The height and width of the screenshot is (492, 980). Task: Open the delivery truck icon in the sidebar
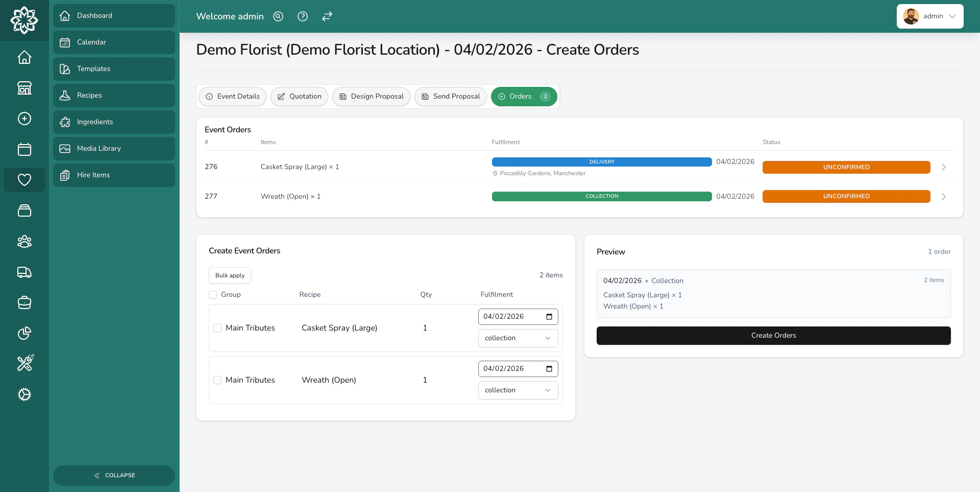(x=24, y=272)
